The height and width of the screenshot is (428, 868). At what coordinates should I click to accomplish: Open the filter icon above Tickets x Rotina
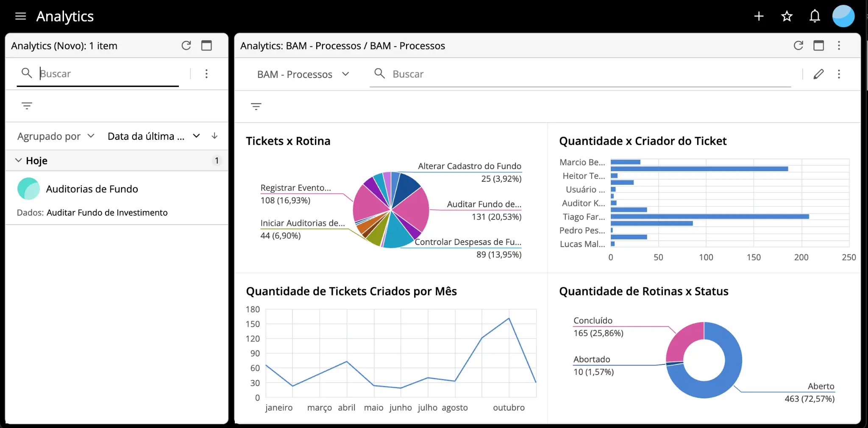tap(256, 106)
